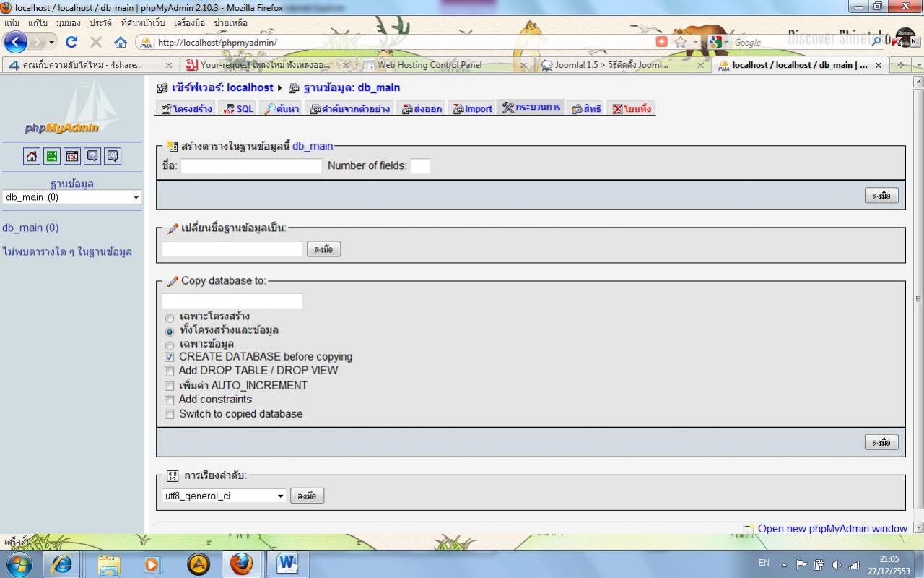924x578 pixels.
Task: Click the green Exit log-out icon
Action: tap(52, 156)
